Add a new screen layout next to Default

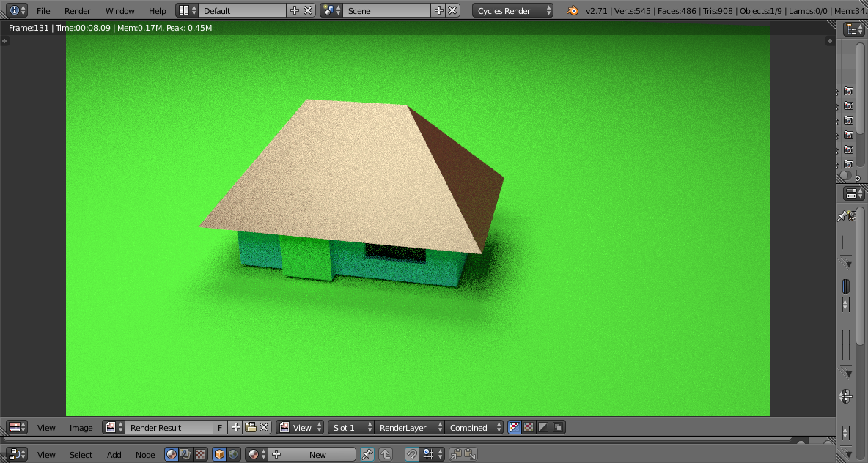295,11
